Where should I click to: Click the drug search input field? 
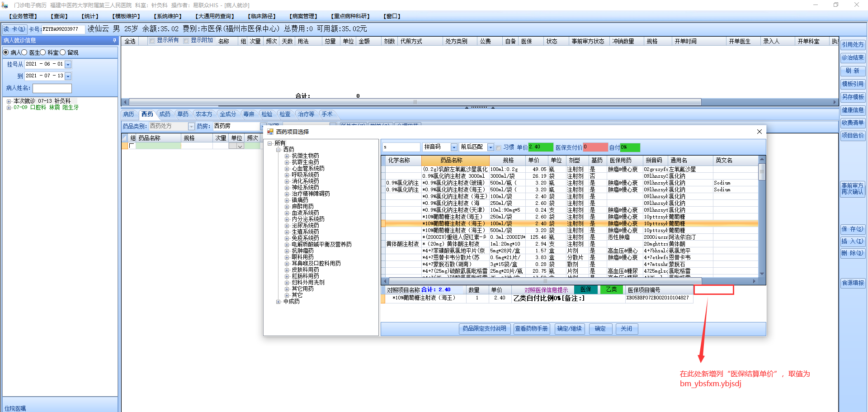[401, 147]
